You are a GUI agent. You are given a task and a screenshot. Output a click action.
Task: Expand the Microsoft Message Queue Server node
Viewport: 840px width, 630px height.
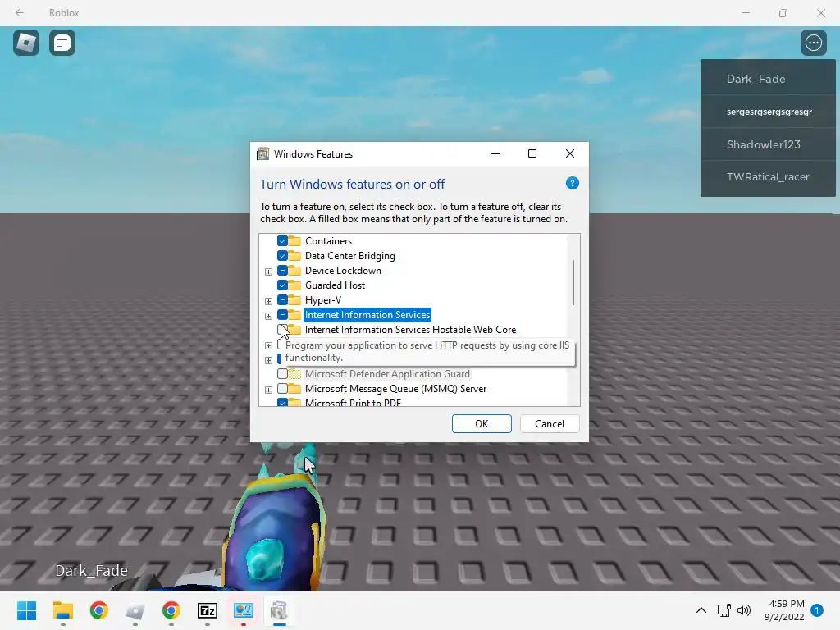point(268,390)
